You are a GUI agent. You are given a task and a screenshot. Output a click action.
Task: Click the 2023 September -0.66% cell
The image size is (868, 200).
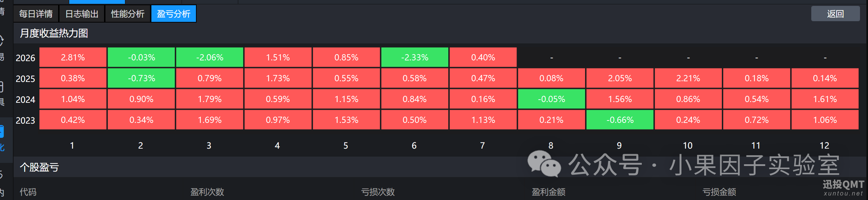[620, 120]
